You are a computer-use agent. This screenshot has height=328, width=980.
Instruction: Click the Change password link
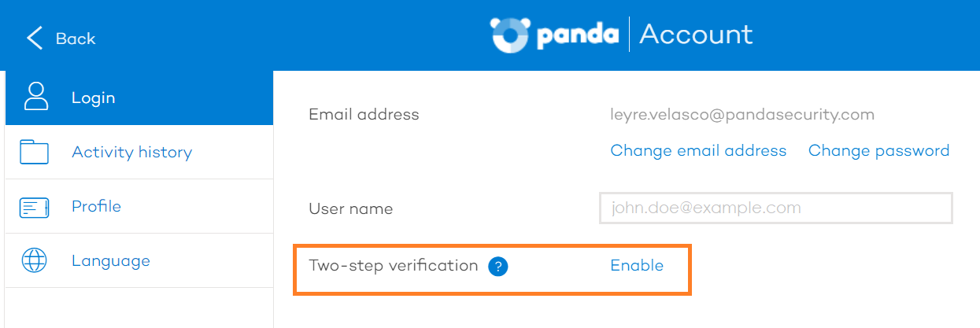click(878, 150)
